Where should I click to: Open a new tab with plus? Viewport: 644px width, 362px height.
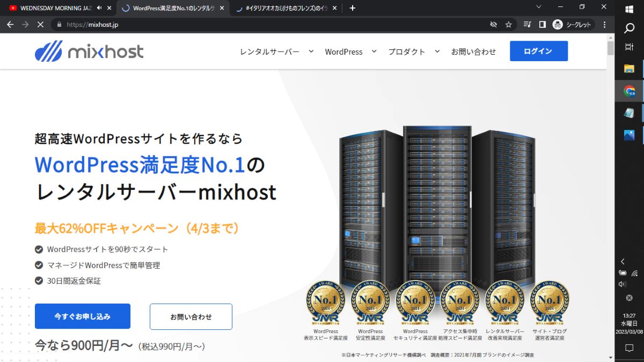(353, 8)
